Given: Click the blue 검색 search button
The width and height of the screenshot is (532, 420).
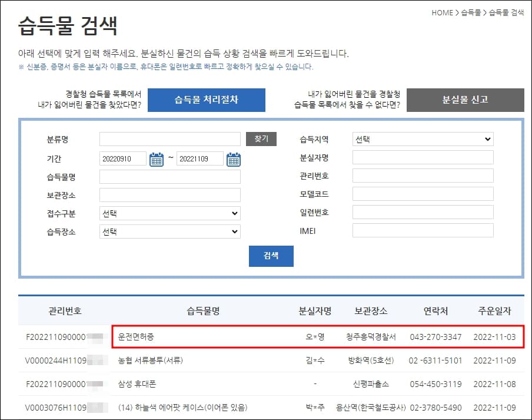Looking at the screenshot, I should coord(271,256).
